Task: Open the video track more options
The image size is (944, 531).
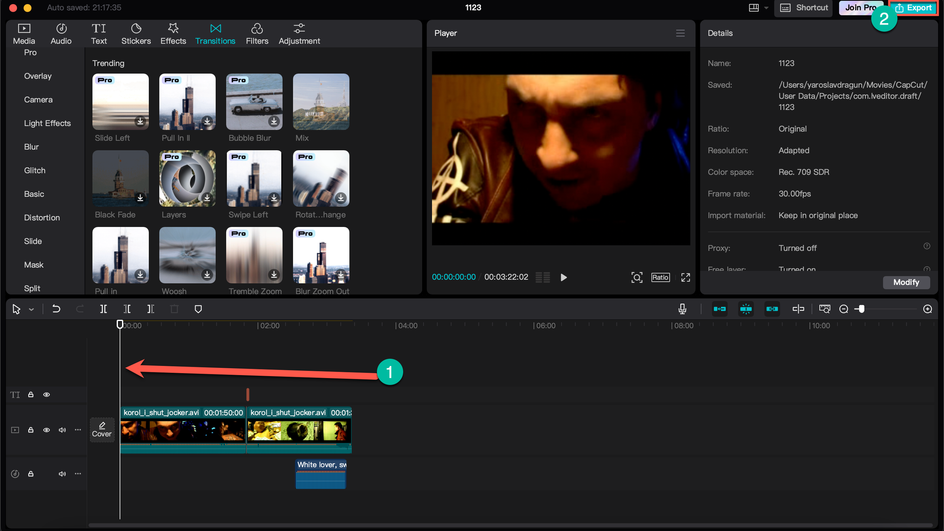Action: [x=78, y=430]
